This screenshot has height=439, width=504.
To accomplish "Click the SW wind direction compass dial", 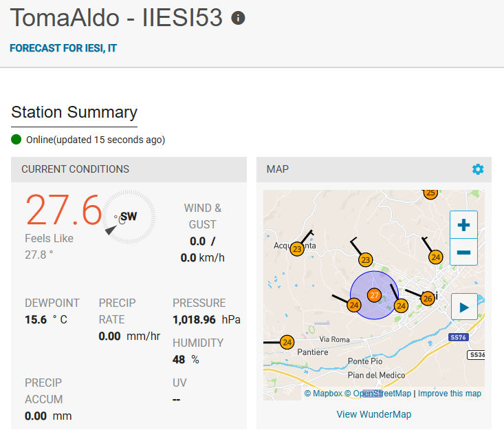I will (x=129, y=217).
